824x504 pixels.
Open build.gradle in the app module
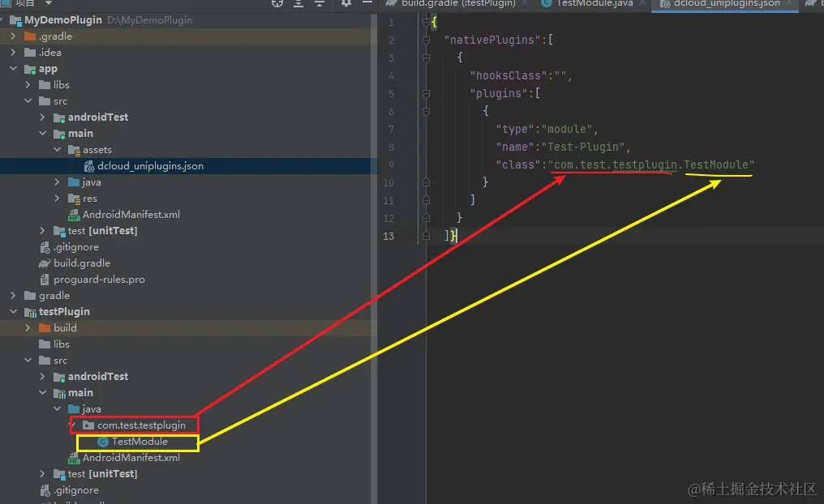coord(81,263)
